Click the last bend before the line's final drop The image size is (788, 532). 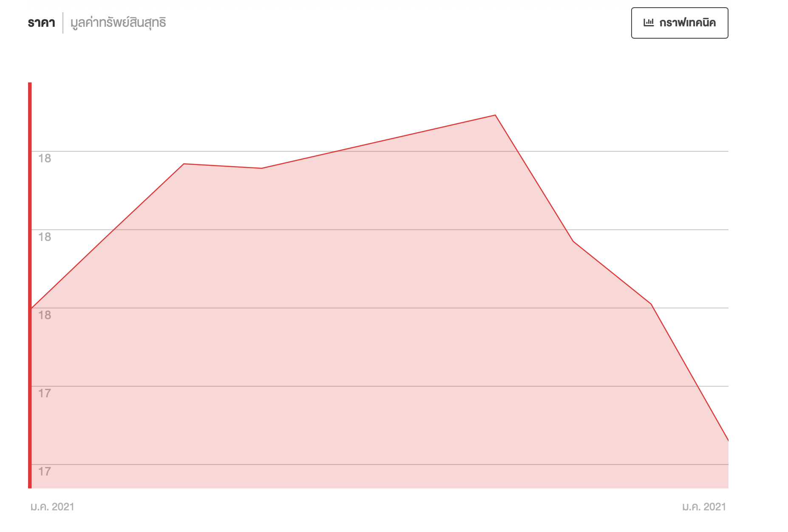651,304
